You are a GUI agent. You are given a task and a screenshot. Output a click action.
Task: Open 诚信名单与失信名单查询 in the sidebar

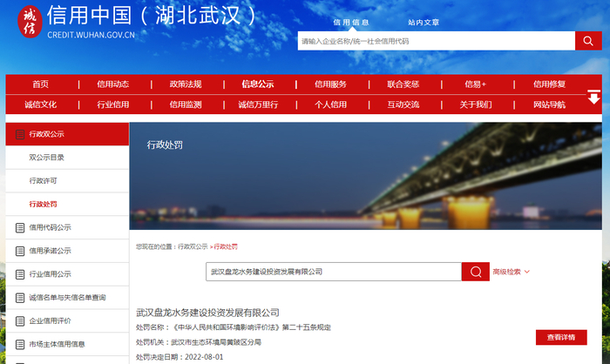click(x=67, y=298)
